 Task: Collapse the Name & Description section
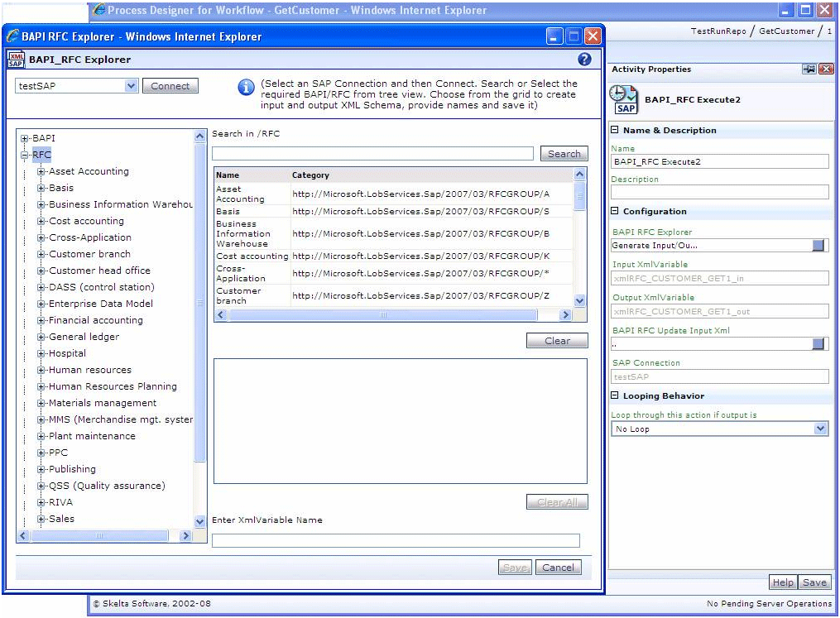coord(615,131)
